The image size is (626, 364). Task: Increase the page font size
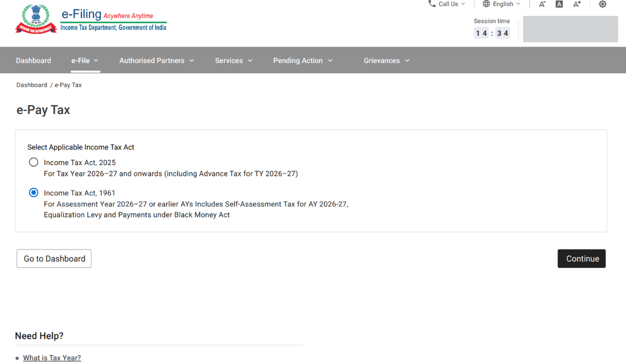[x=577, y=4]
